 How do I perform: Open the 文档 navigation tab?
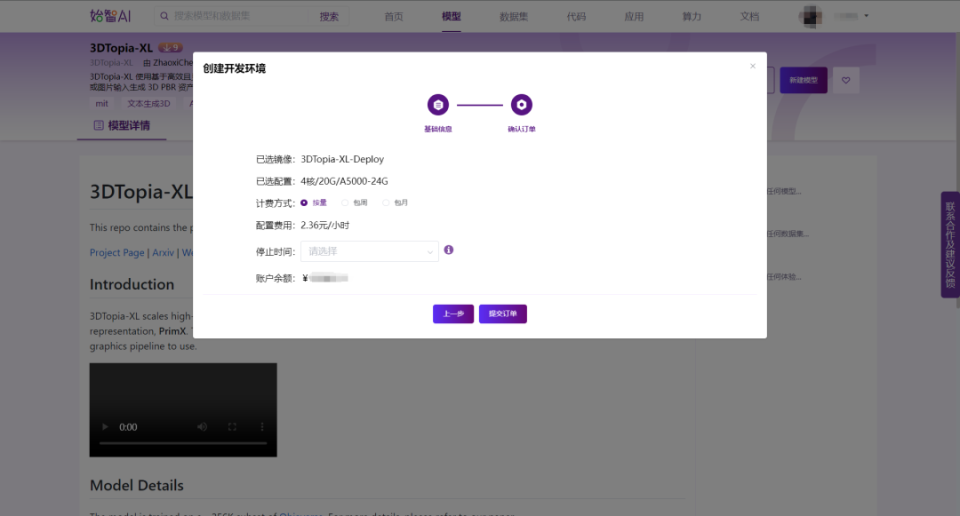coord(749,17)
